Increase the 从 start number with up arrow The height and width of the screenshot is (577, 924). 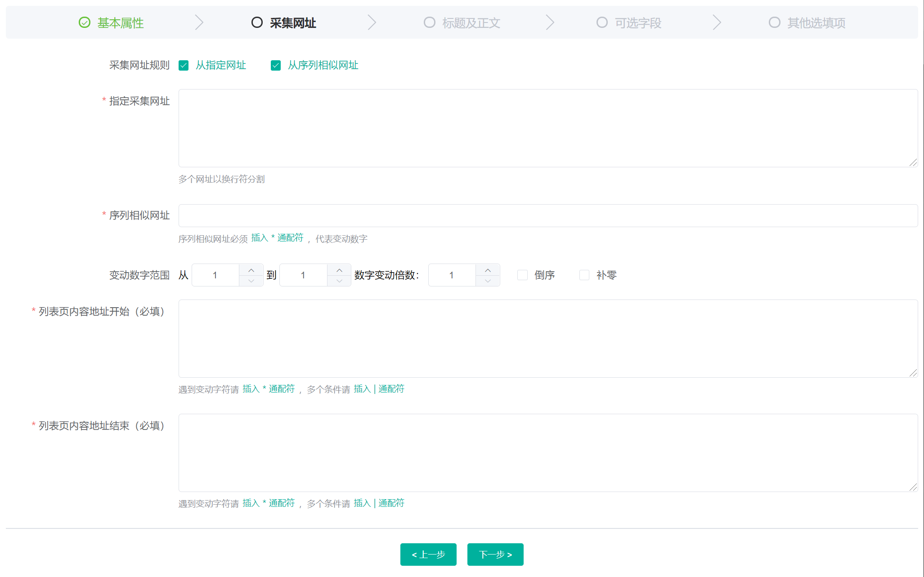(251, 270)
